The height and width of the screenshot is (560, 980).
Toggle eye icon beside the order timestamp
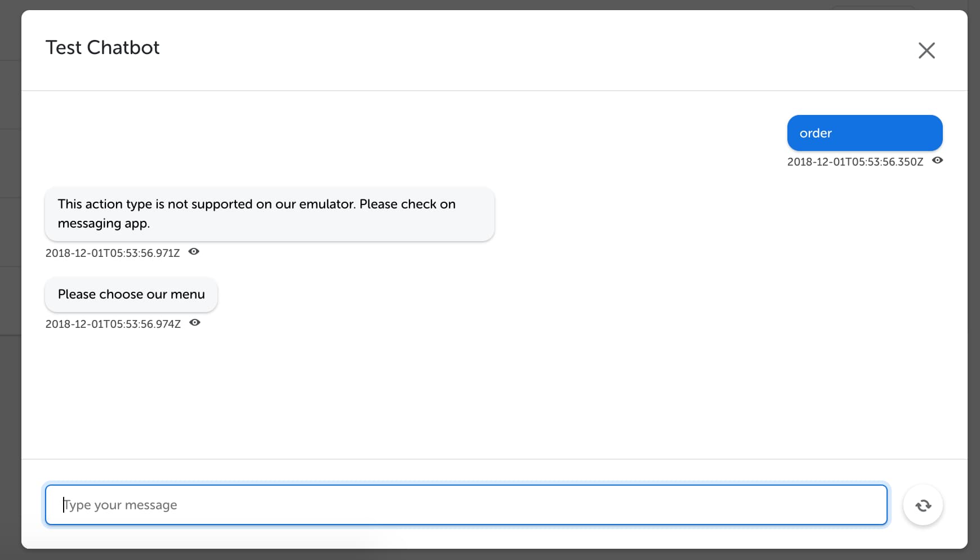937,161
